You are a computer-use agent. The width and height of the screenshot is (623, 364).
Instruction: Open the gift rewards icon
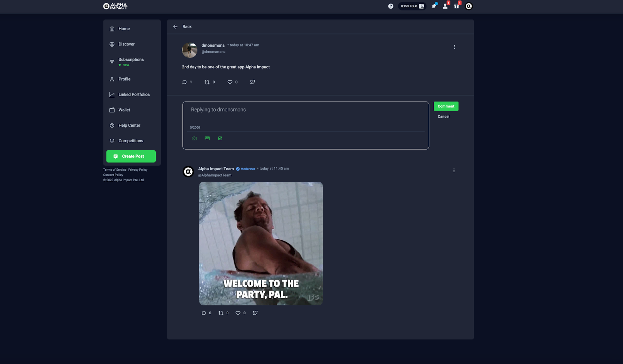pyautogui.click(x=456, y=6)
